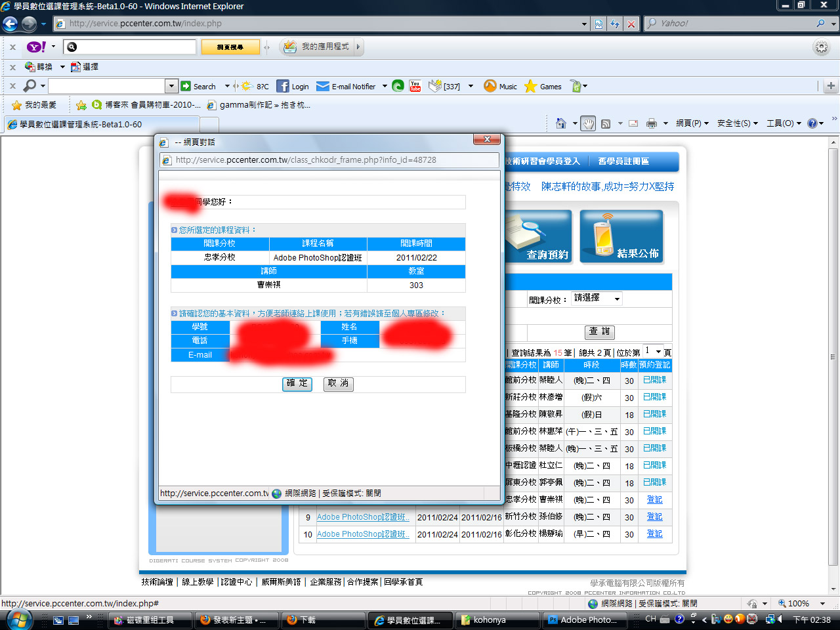Click the 查詢 search button
The width and height of the screenshot is (840, 630).
[x=600, y=332]
